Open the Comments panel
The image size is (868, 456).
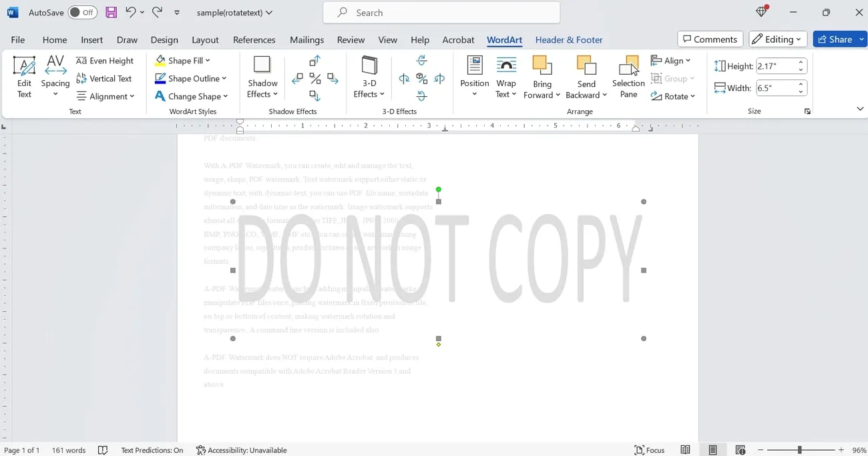(x=710, y=39)
